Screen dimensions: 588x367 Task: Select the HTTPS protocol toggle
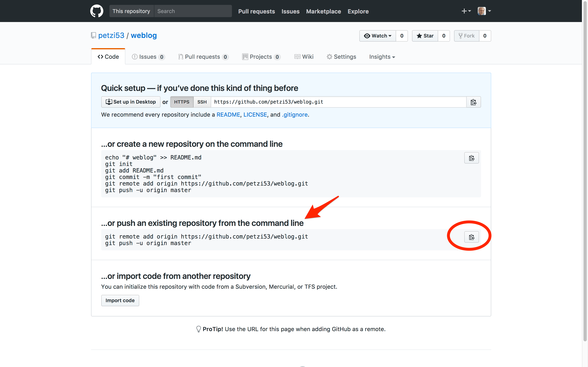click(182, 102)
